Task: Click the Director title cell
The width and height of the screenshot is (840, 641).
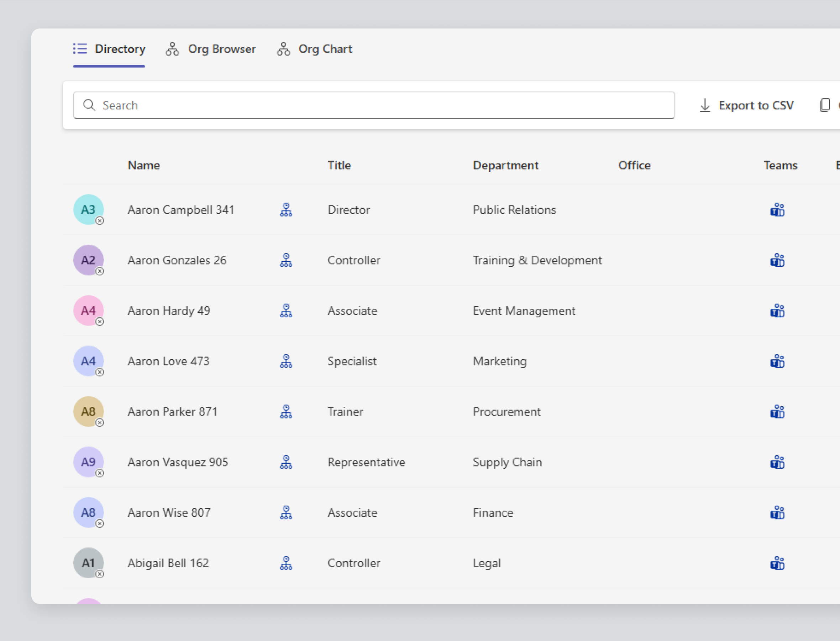Action: click(349, 210)
